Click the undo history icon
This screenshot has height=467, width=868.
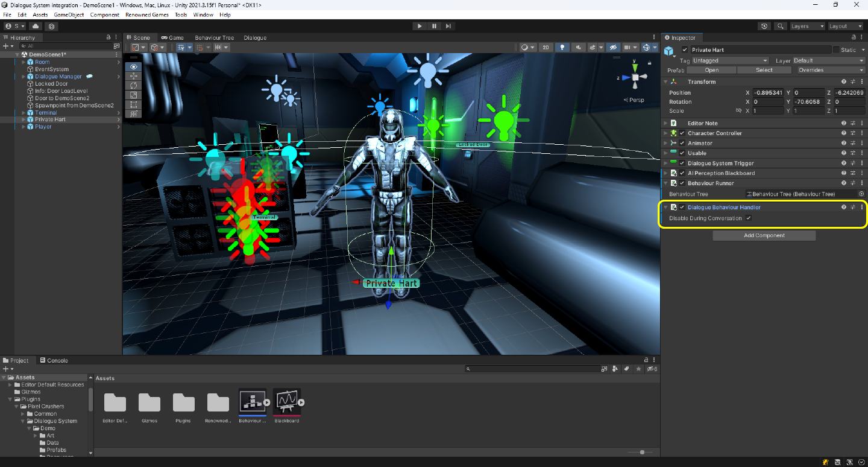pos(764,27)
